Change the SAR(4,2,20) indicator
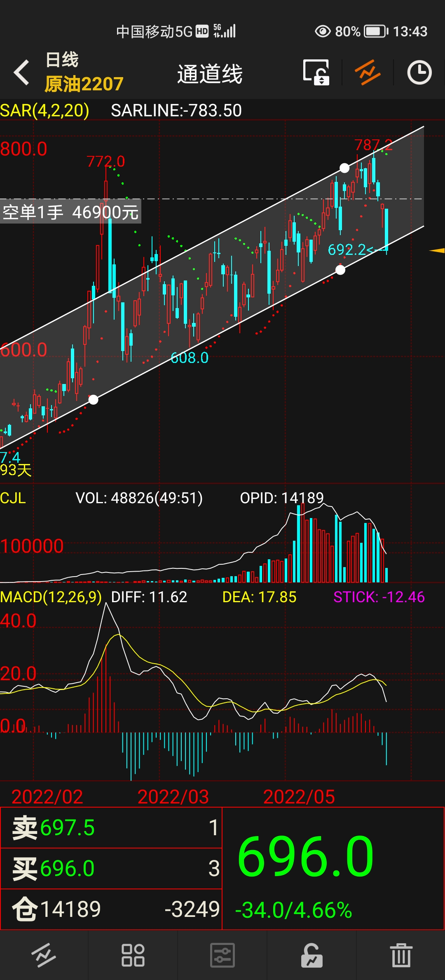 [x=44, y=111]
